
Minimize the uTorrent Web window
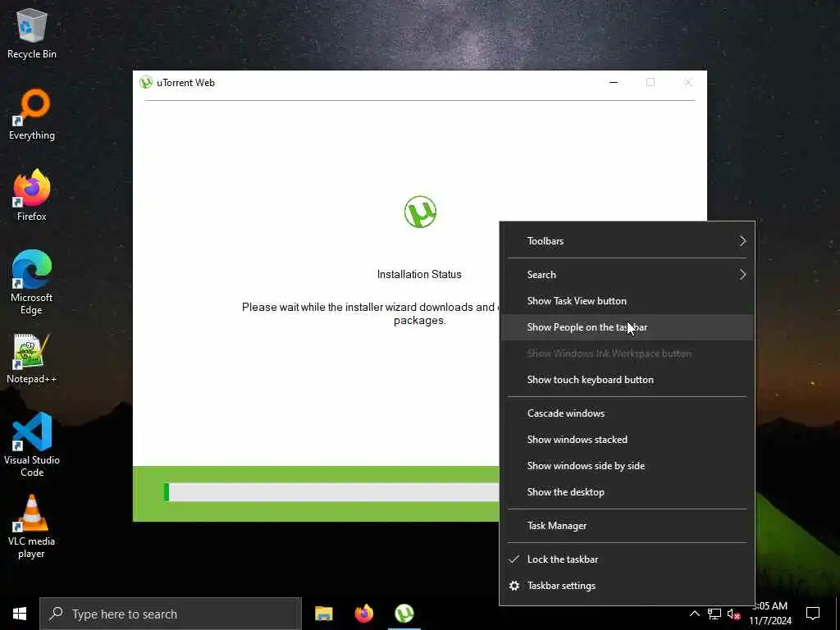point(614,83)
